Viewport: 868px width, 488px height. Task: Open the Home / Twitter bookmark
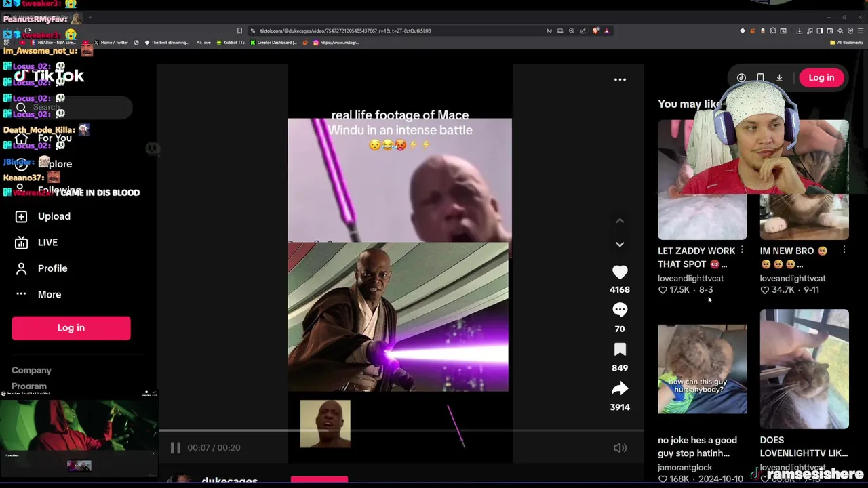click(111, 43)
